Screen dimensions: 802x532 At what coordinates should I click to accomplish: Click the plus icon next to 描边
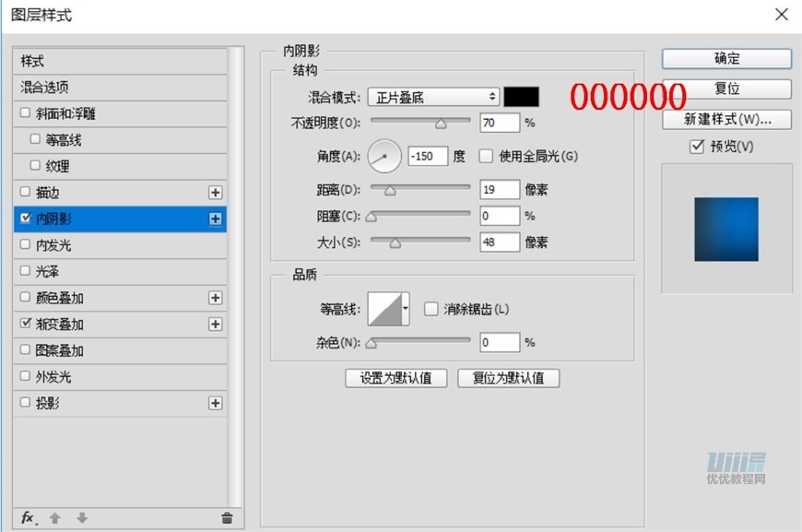tap(215, 193)
